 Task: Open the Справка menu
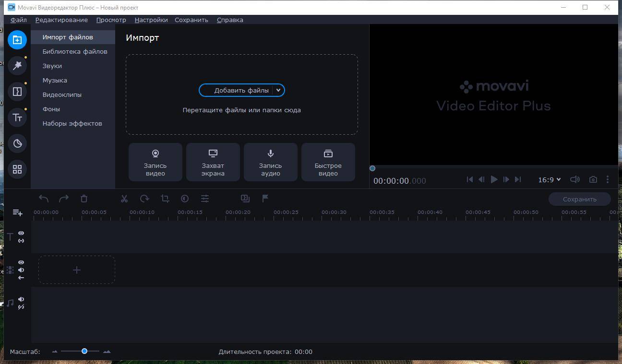pos(230,20)
